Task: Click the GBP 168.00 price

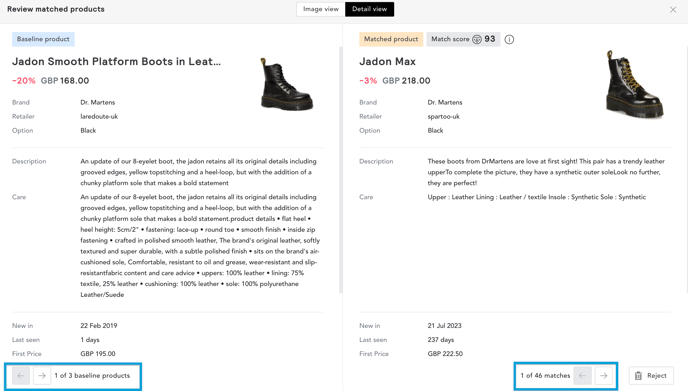Action: [65, 81]
